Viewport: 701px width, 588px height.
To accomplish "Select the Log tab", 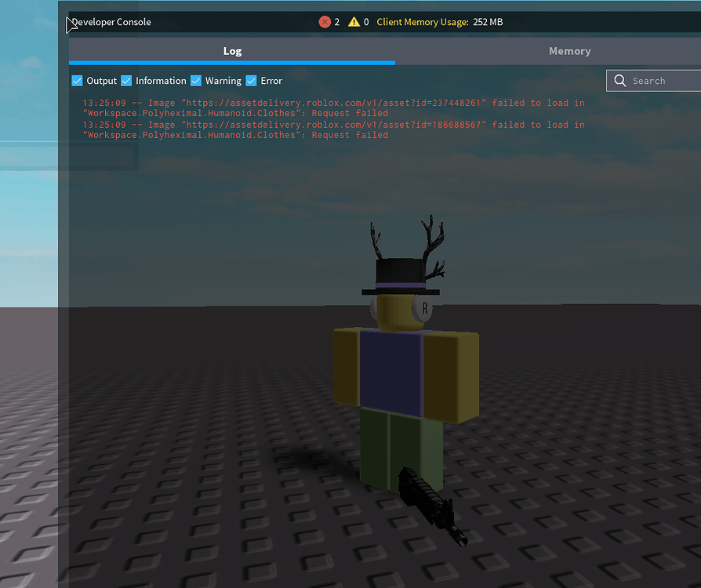I will [232, 50].
